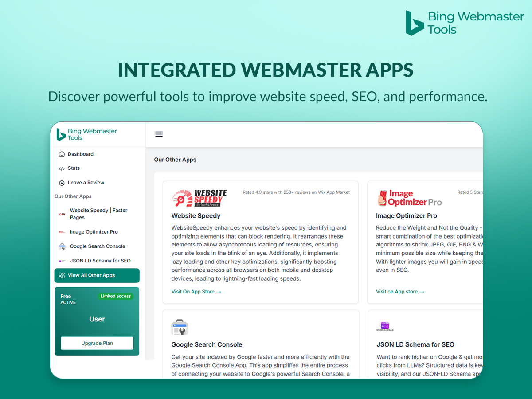Click View All Other Apps button
Viewport: 532px width, 399px height.
97,275
